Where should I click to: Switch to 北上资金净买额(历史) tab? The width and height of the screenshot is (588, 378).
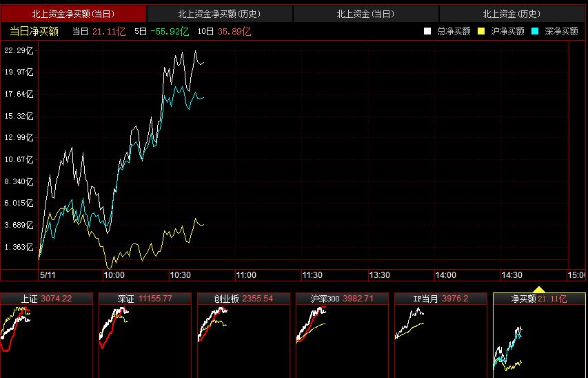pos(219,14)
